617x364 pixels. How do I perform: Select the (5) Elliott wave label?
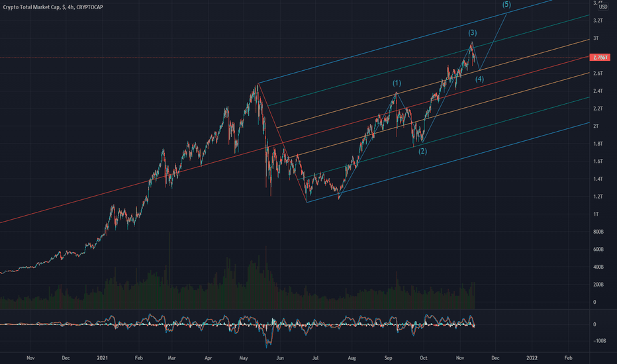coord(506,5)
